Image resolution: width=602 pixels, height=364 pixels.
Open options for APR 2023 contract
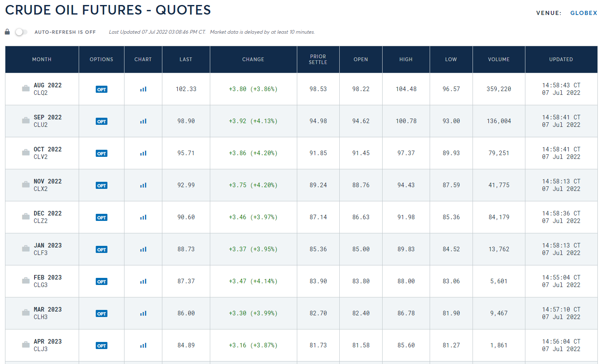click(x=102, y=346)
